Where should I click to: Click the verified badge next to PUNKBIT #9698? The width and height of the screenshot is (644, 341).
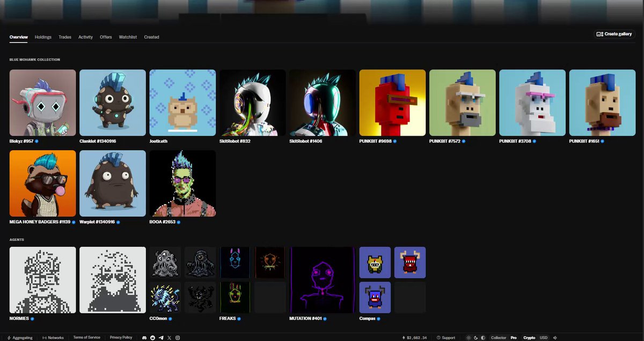coord(394,141)
